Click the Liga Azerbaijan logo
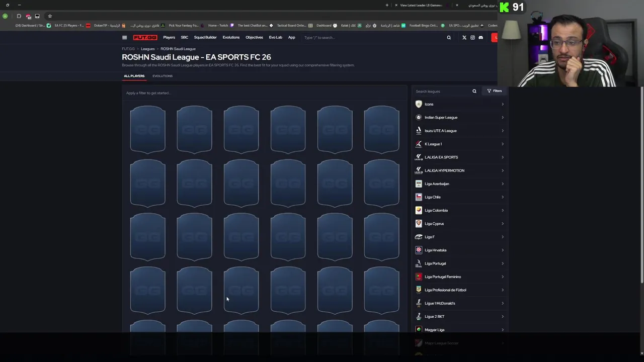The width and height of the screenshot is (644, 362). (419, 184)
